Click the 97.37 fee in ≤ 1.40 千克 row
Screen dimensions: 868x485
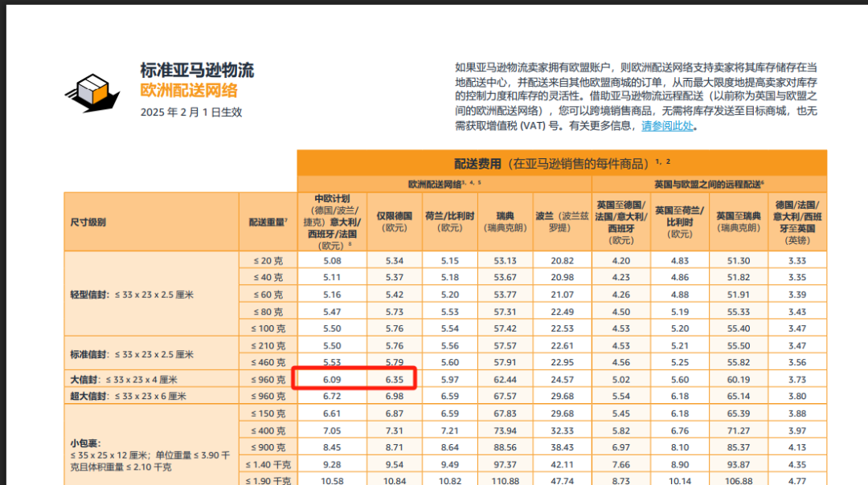point(505,465)
